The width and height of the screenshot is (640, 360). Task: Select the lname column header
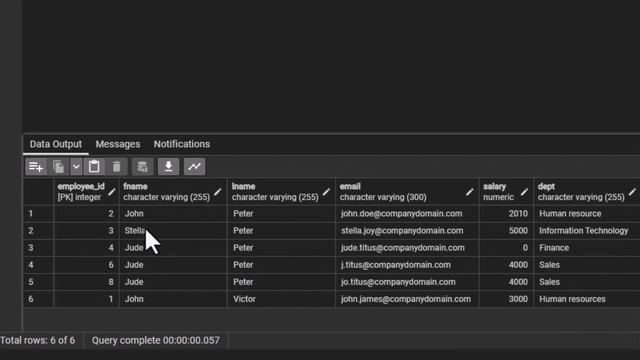[281, 191]
